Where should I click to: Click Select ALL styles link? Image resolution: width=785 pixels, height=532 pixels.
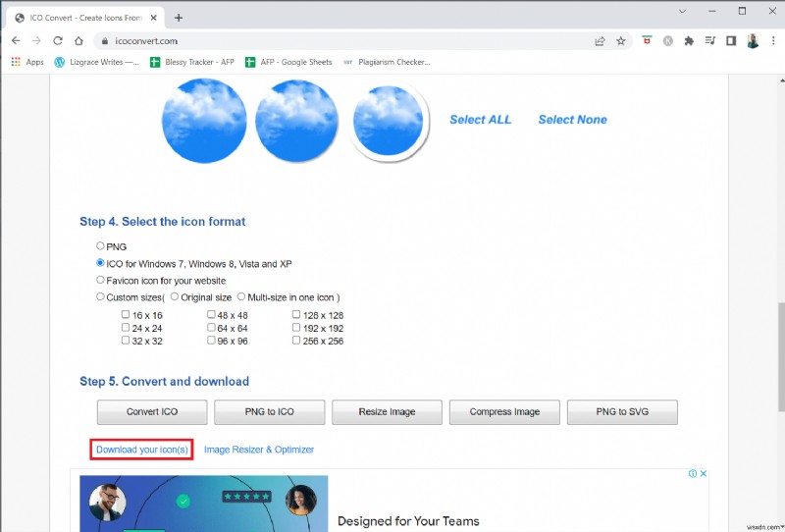(x=480, y=120)
